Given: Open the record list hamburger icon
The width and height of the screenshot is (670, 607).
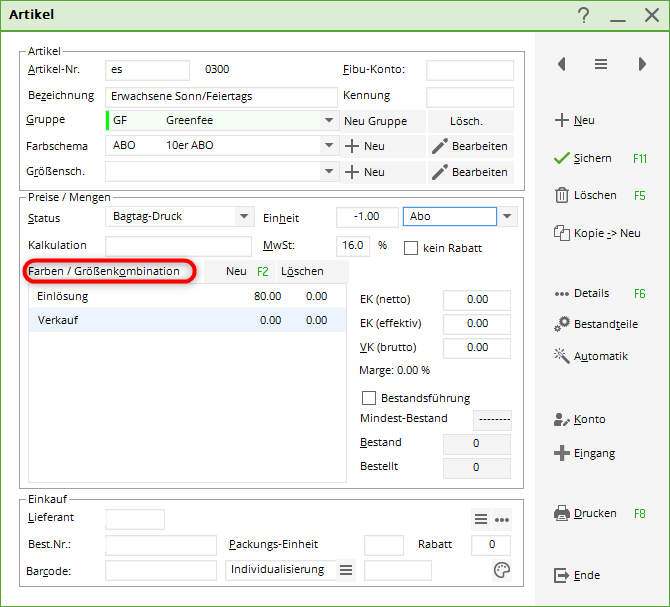Looking at the screenshot, I should coord(601,64).
